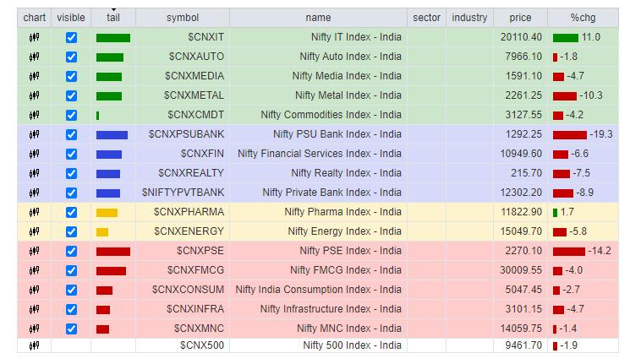Open chart icon for $CNXIT row
This screenshot has height=364, width=630.
pyautogui.click(x=34, y=38)
